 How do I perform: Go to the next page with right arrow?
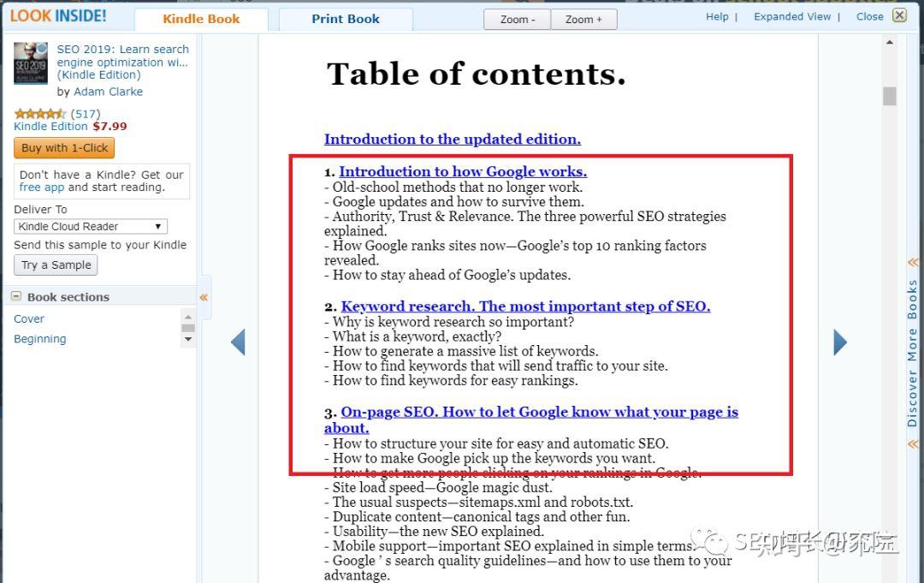point(840,342)
